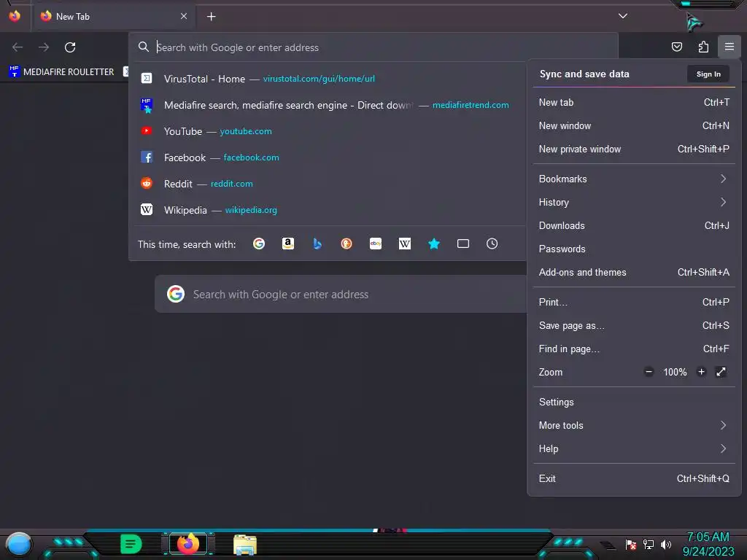Open Save to Pocket icon
This screenshot has height=560, width=747.
pos(676,47)
